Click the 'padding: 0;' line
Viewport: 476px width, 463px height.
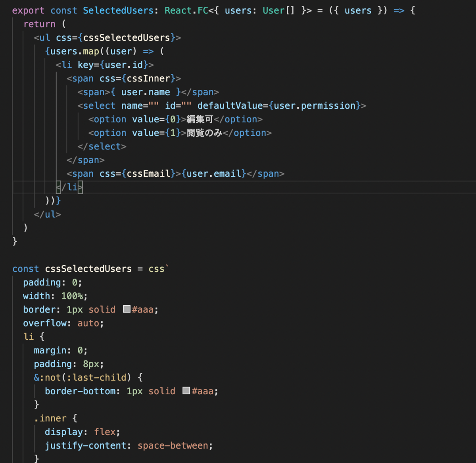point(52,282)
